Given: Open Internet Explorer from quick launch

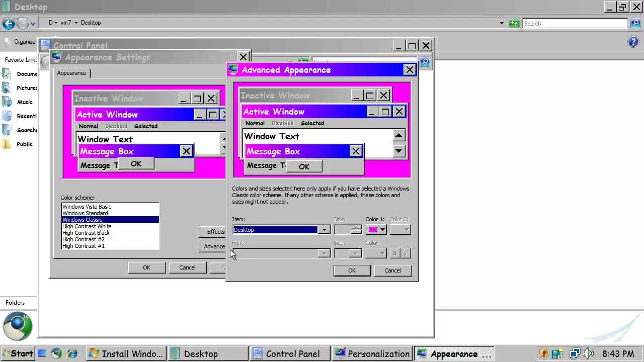Looking at the screenshot, I should pos(72,353).
